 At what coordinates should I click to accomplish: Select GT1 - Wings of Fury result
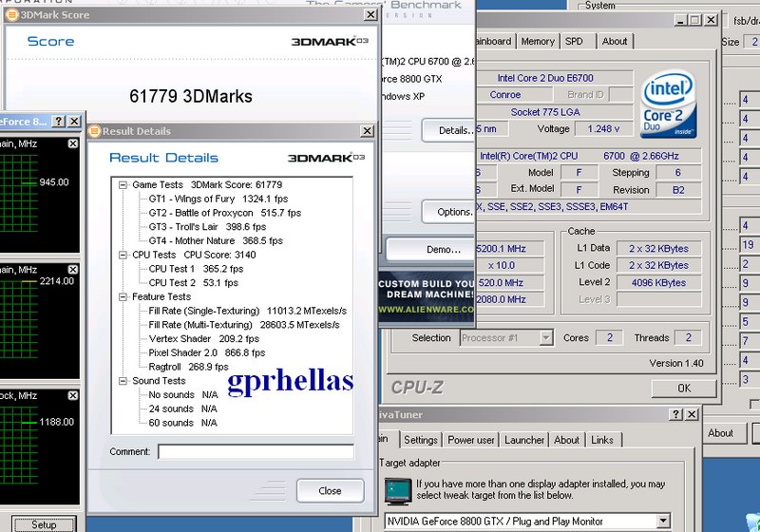(218, 199)
